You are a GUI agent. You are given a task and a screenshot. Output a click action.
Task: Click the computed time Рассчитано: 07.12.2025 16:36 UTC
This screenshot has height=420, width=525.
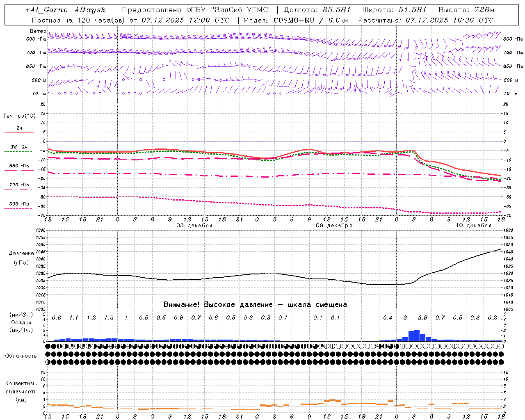pos(426,20)
